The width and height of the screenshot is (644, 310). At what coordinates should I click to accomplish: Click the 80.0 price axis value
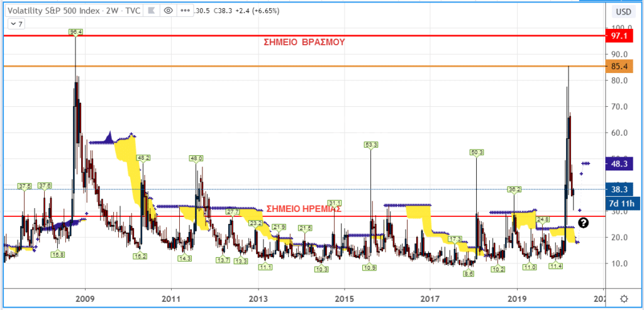(x=619, y=80)
